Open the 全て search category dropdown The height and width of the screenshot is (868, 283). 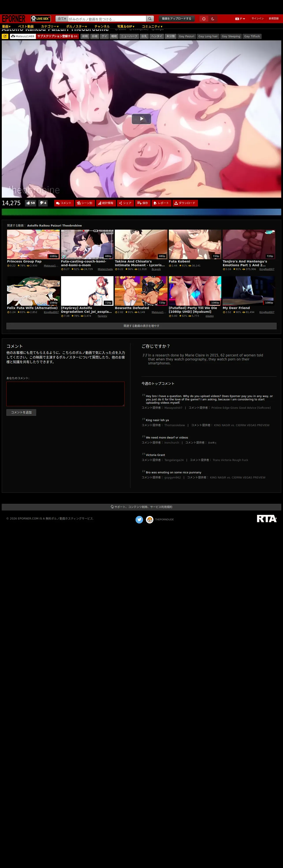(x=62, y=19)
